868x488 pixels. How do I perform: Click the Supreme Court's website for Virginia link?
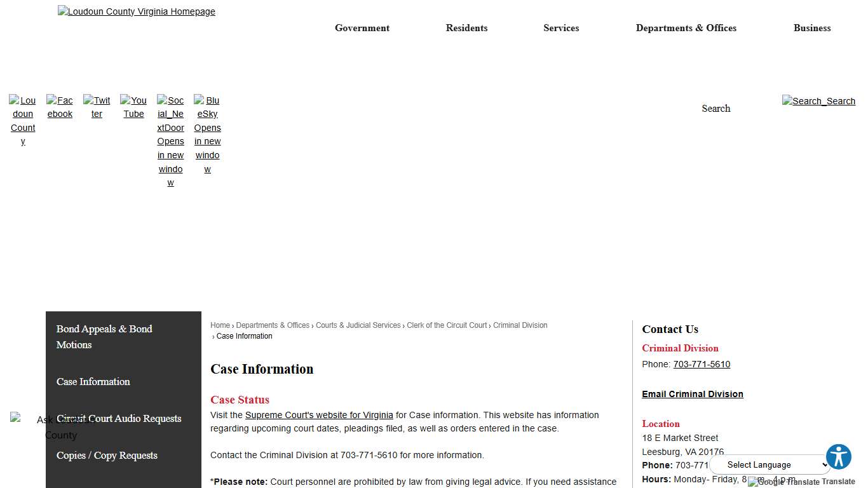click(x=319, y=415)
